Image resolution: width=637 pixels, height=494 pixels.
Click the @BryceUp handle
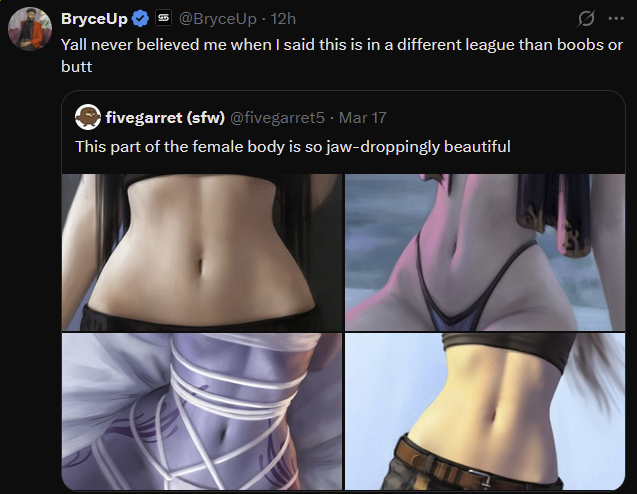[x=218, y=19]
